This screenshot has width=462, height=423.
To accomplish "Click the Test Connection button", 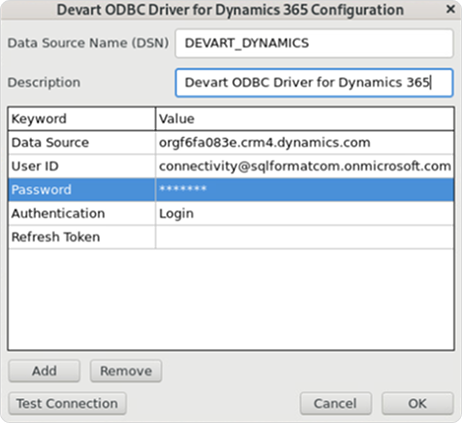I will pyautogui.click(x=67, y=404).
